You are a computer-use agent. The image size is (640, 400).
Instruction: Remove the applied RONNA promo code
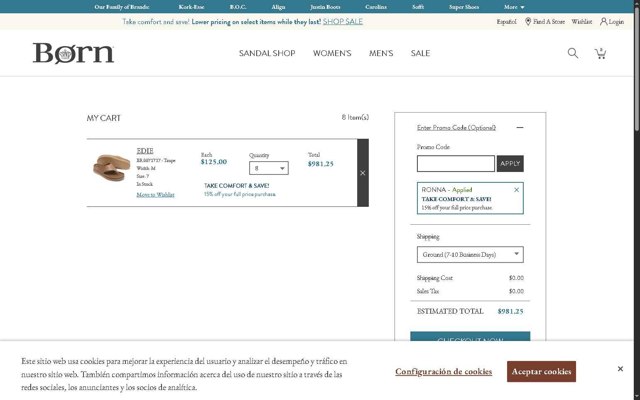click(x=516, y=190)
